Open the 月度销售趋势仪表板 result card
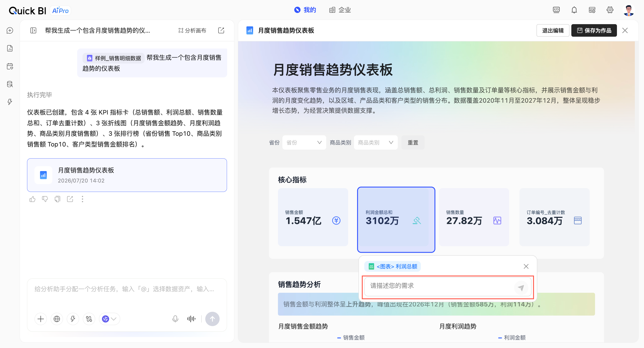 [x=127, y=175]
